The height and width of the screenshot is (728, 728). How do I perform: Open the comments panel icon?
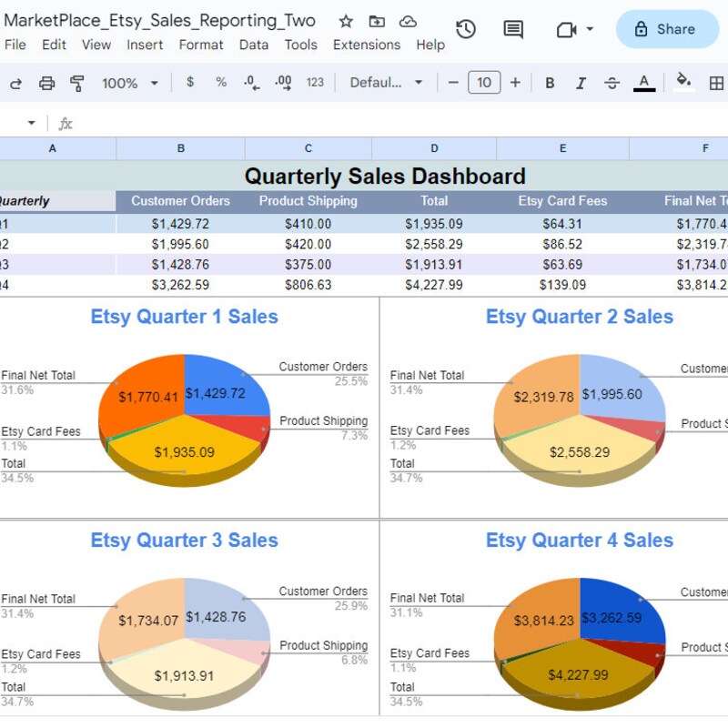tap(513, 29)
